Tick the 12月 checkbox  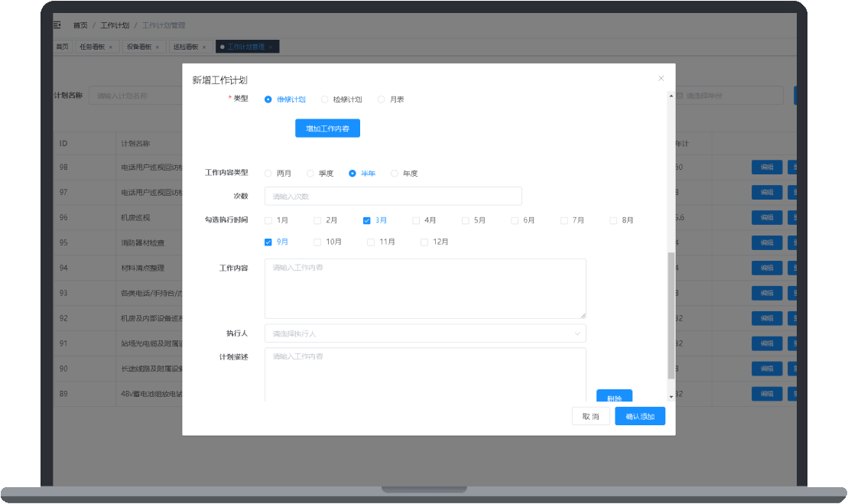(x=424, y=242)
